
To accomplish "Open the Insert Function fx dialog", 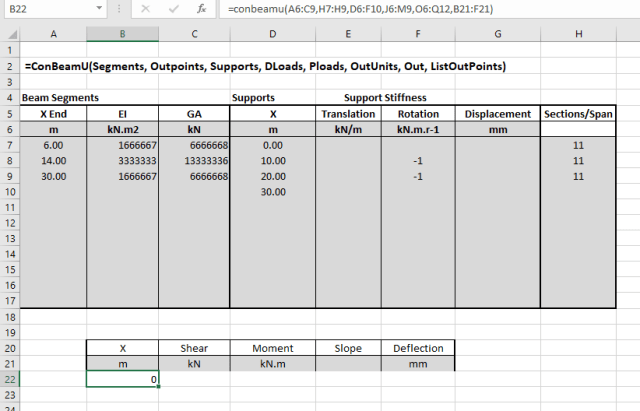I will [x=201, y=9].
